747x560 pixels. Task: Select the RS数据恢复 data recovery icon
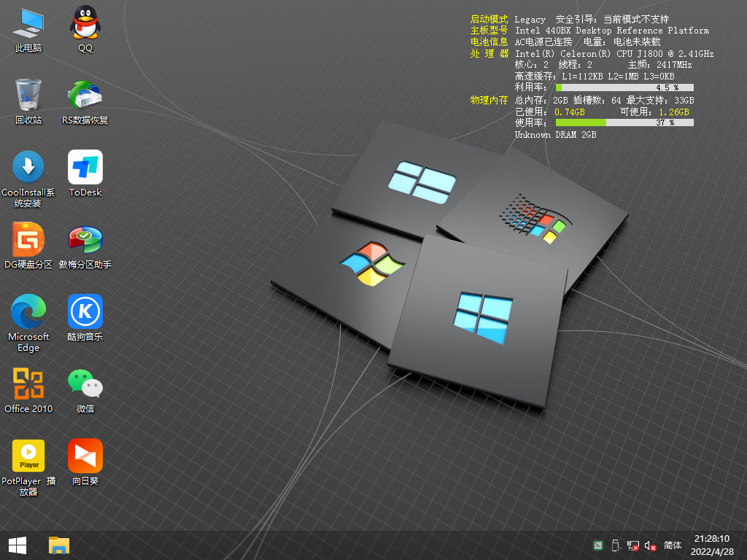pos(85,101)
